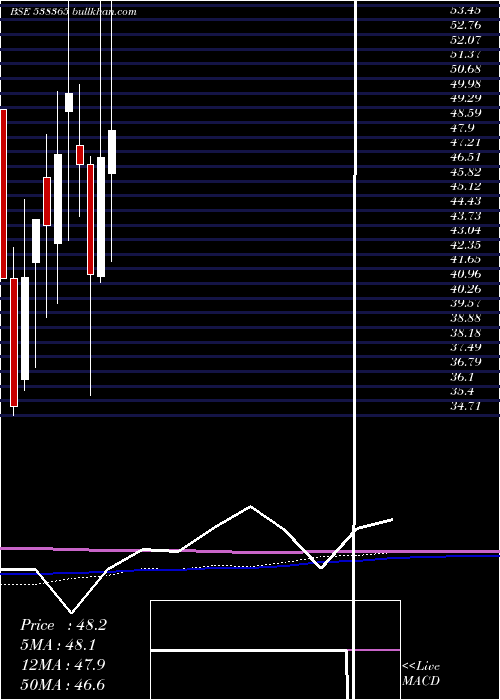Click the 52.07 price axis label
This screenshot has height=700, width=500.
pos(465,40)
